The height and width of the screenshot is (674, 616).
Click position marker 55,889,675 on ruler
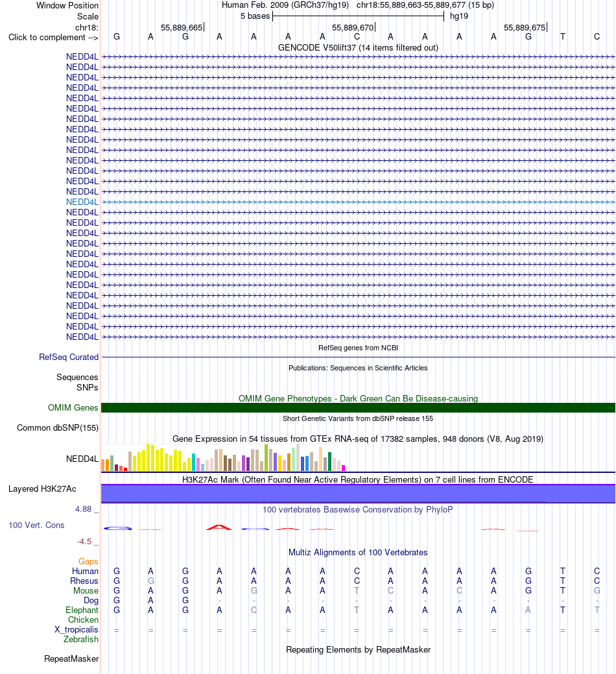[x=525, y=28]
